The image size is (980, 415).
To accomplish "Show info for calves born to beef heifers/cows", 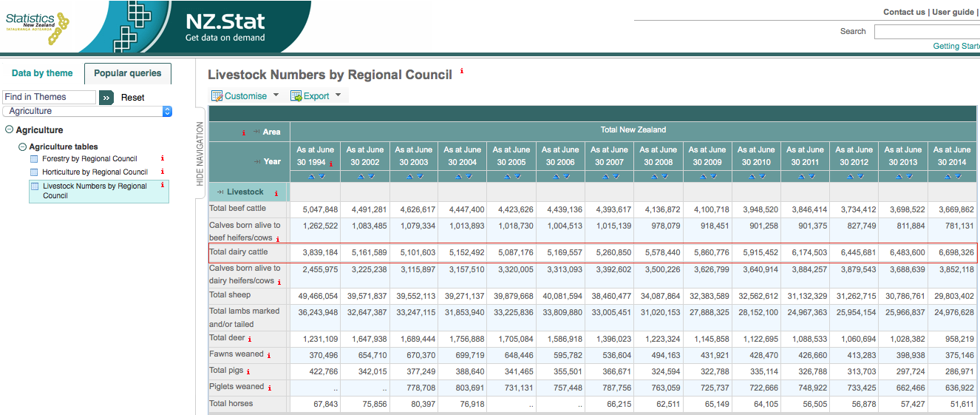I will point(278,239).
